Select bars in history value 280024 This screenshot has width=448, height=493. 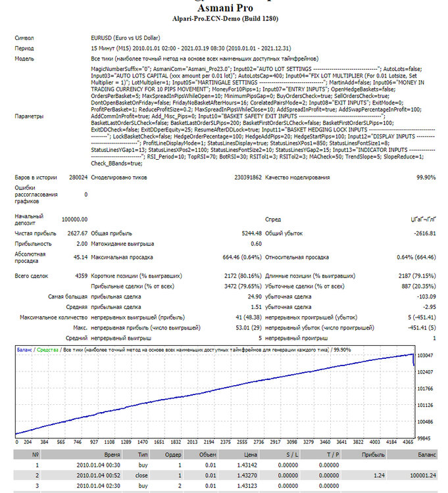78,177
